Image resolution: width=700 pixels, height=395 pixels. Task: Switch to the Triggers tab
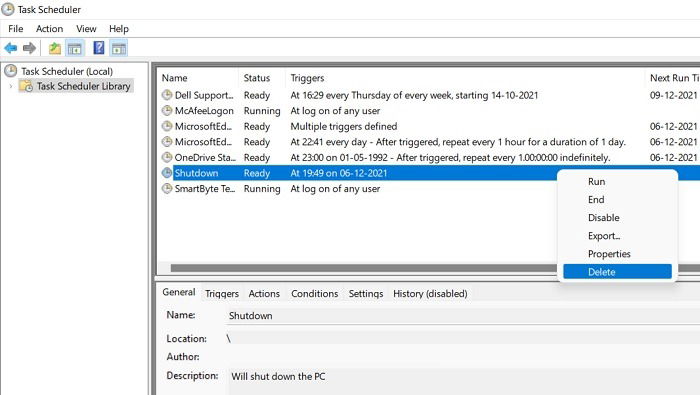[x=222, y=294]
